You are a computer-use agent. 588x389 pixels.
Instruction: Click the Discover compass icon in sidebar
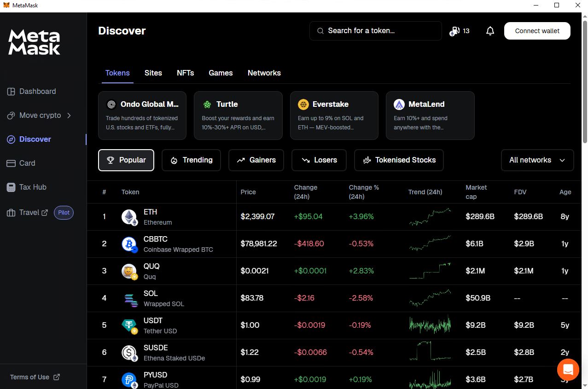click(11, 139)
